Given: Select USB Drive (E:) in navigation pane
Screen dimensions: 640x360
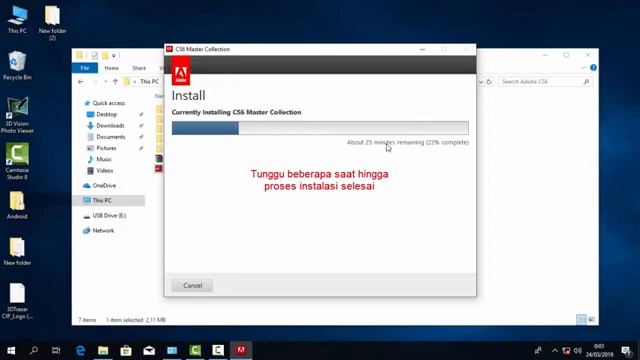Looking at the screenshot, I should (x=109, y=216).
